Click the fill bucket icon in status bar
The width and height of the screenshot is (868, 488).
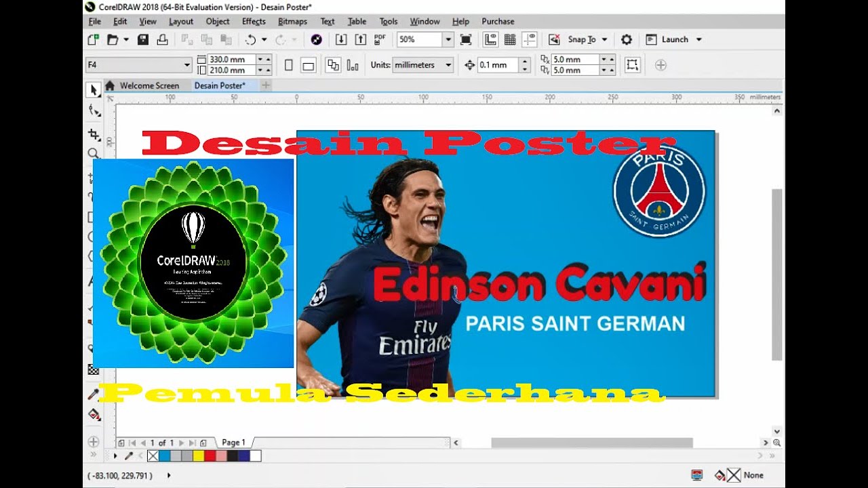pos(720,475)
